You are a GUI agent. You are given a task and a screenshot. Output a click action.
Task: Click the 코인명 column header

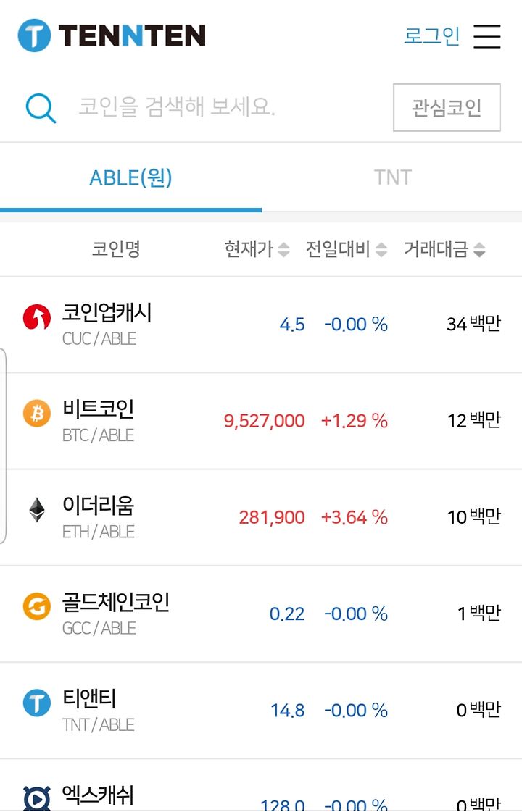click(116, 249)
